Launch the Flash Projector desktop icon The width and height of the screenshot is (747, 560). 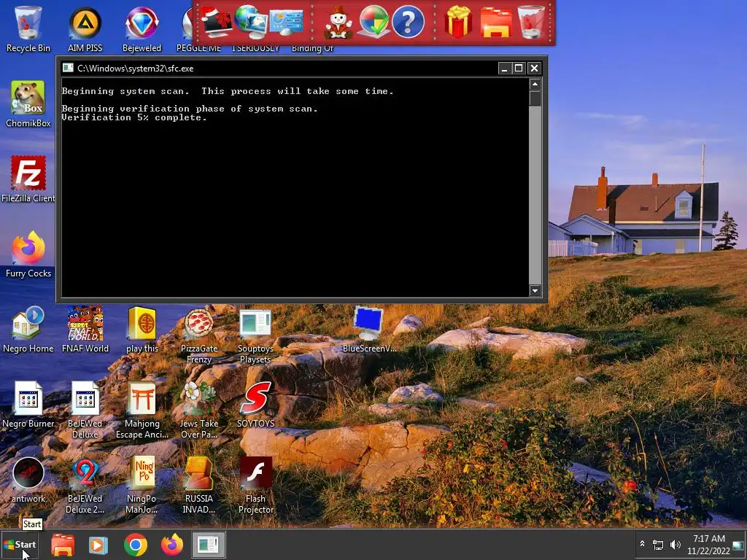coord(255,485)
